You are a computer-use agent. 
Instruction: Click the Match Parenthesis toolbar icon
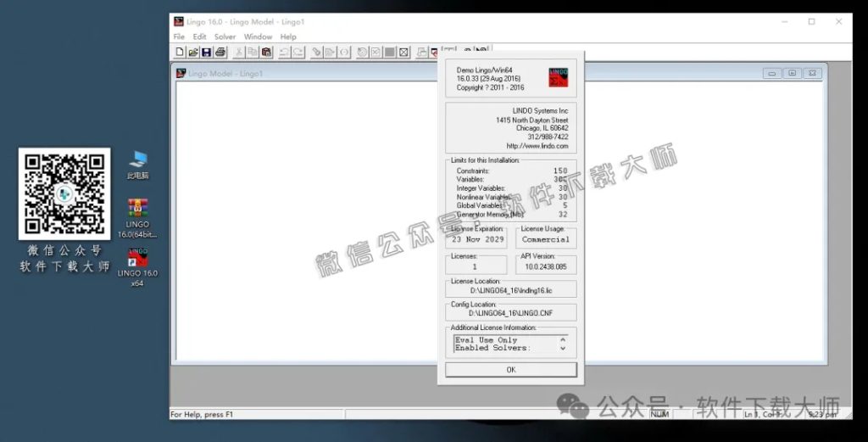pos(344,52)
